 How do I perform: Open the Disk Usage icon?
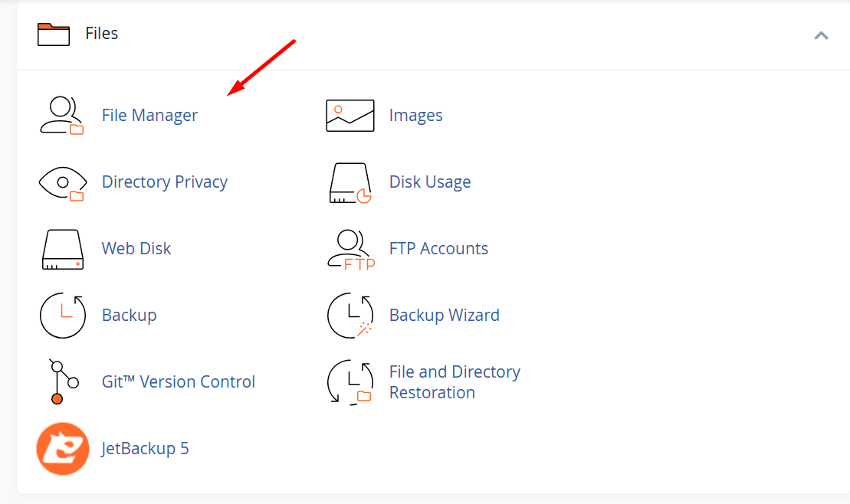click(350, 182)
